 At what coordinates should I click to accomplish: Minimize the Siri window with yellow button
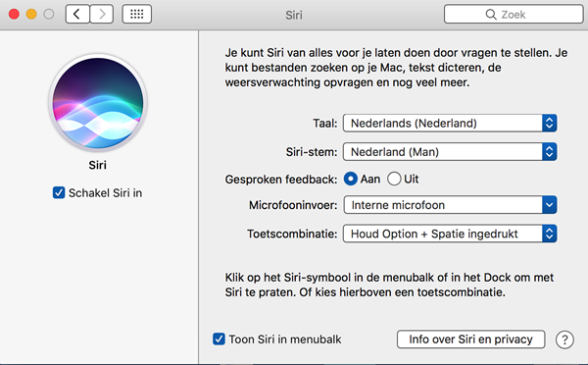point(31,15)
